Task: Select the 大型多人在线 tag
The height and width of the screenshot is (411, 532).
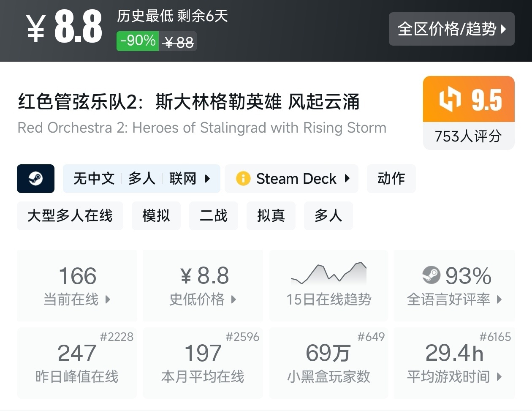Action: [x=70, y=216]
